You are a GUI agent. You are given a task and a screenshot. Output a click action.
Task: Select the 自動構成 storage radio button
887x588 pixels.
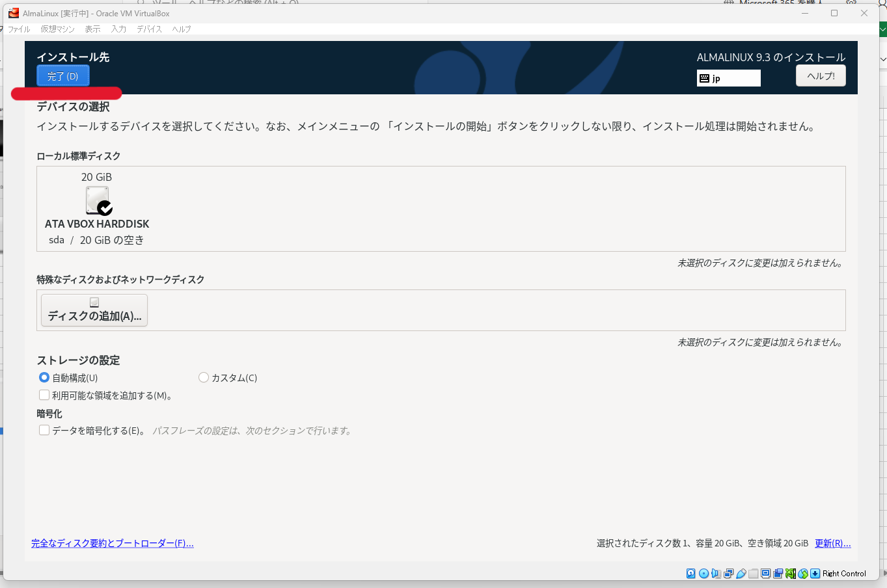[x=44, y=377]
